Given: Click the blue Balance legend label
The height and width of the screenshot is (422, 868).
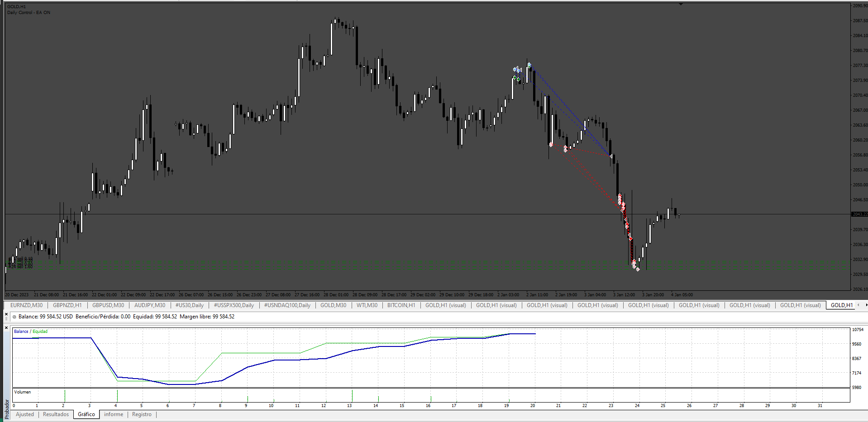Looking at the screenshot, I should coord(21,332).
